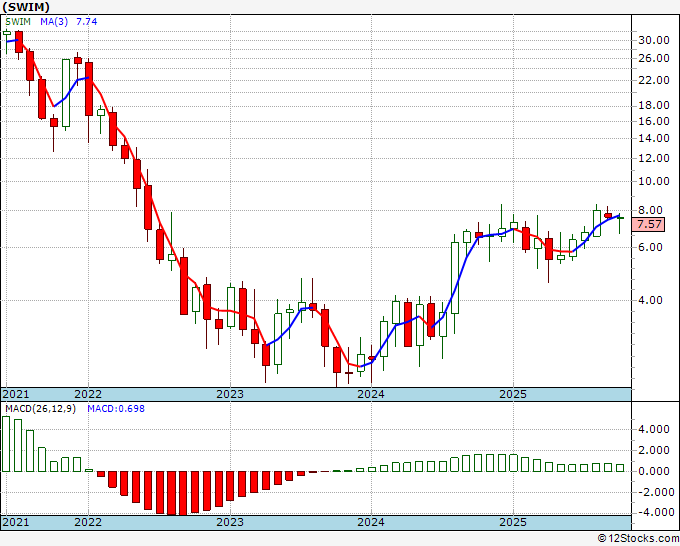Select the 12.00 price axis label
Image resolution: width=680 pixels, height=546 pixels.
tap(654, 158)
